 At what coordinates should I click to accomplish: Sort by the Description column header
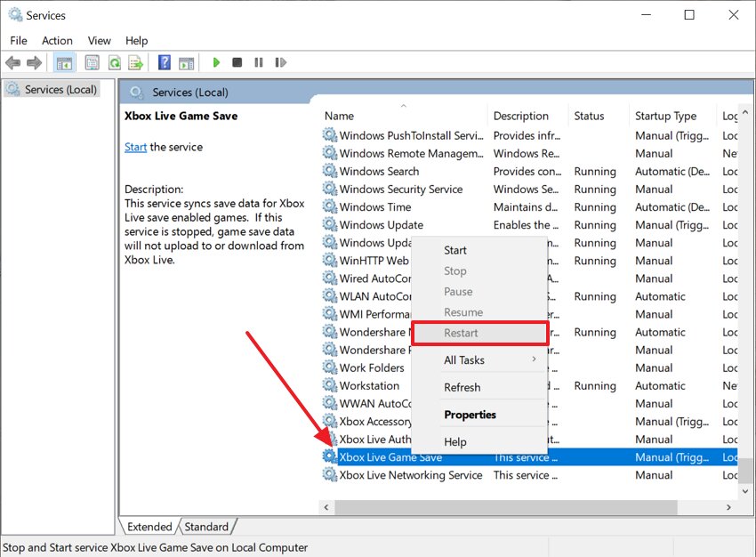[x=527, y=116]
